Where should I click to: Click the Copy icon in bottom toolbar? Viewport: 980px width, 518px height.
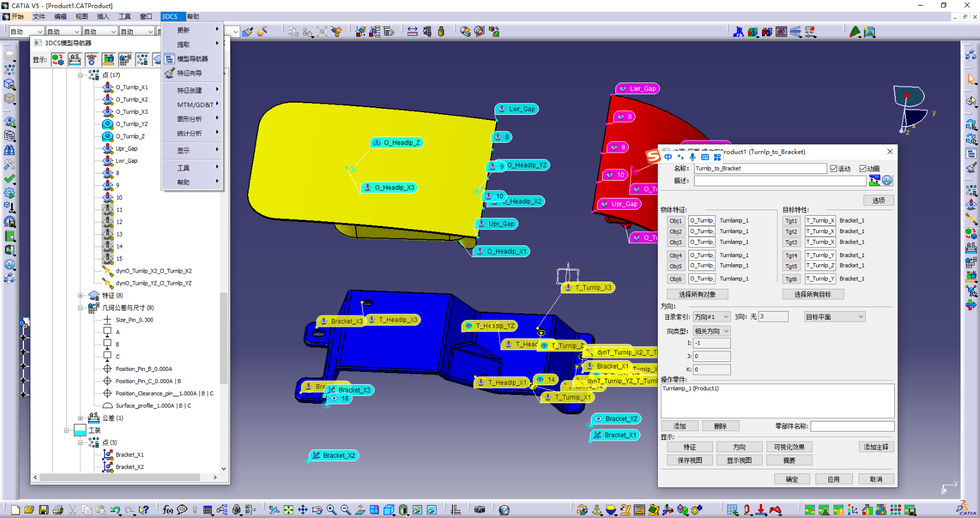point(86,510)
